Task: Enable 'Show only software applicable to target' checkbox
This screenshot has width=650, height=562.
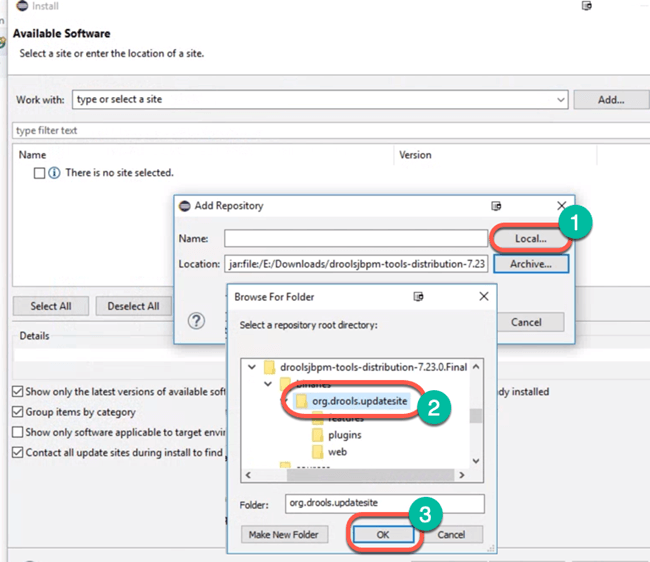Action: pos(18,432)
